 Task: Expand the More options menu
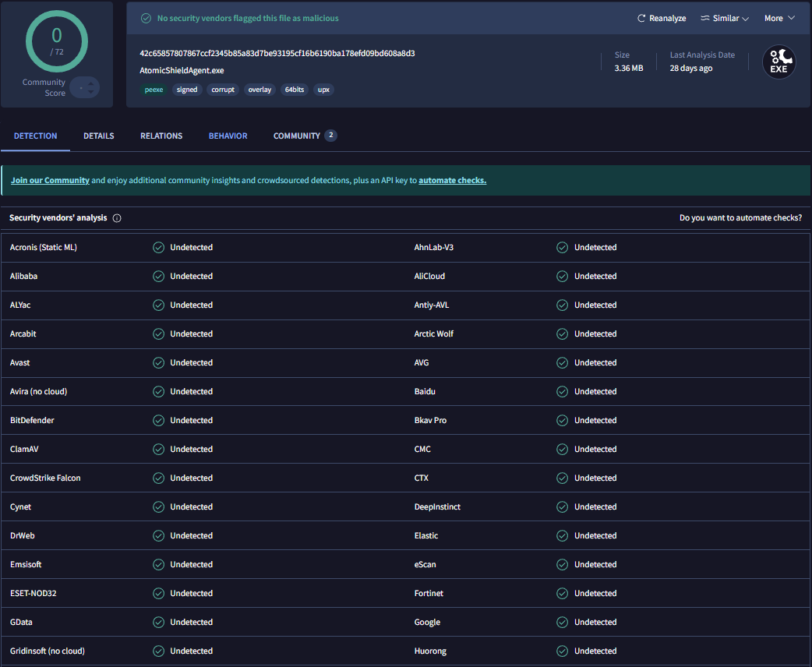[x=779, y=18]
